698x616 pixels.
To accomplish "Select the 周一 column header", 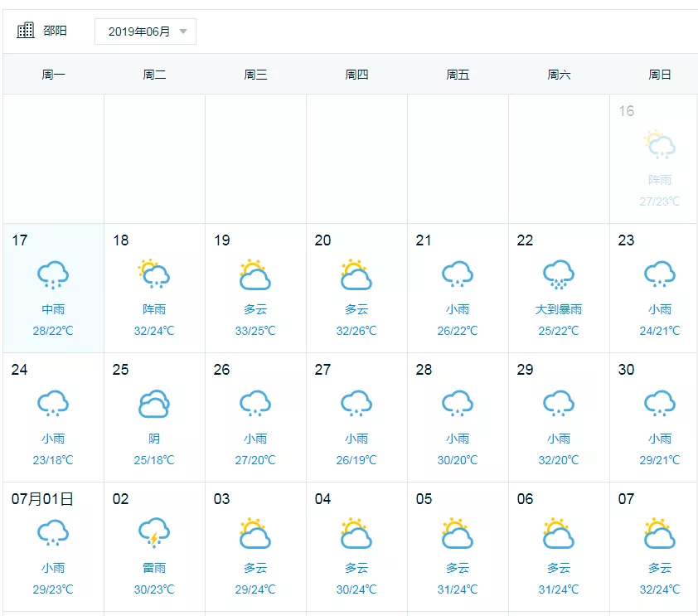I will (53, 75).
